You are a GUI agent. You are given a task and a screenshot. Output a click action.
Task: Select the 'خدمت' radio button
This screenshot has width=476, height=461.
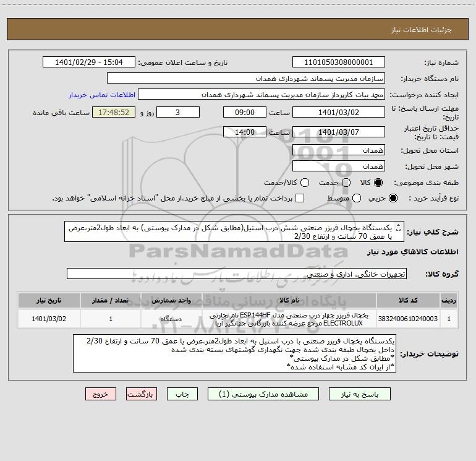(x=346, y=183)
